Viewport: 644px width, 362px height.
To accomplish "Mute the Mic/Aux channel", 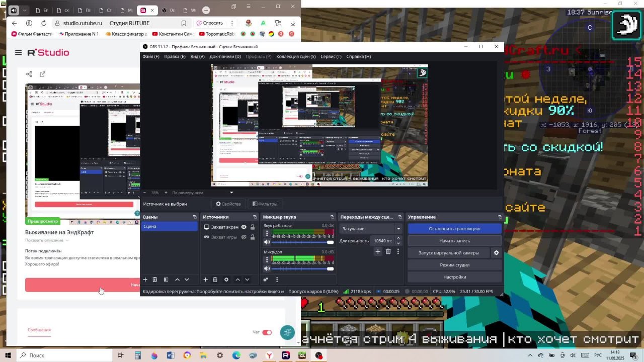I will point(267,268).
